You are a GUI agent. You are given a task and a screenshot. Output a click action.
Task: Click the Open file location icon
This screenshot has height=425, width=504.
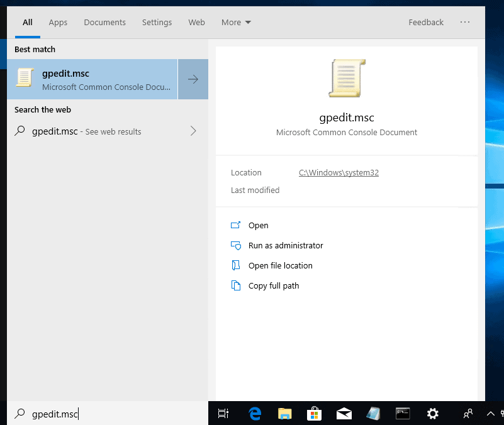click(235, 265)
